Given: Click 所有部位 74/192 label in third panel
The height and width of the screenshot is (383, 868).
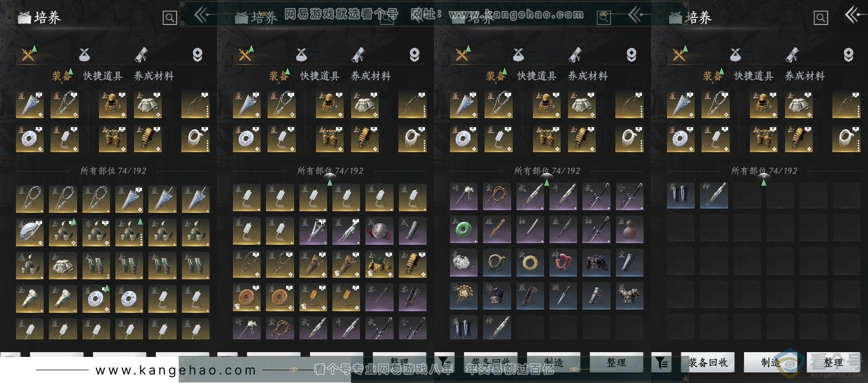Looking at the screenshot, I should [547, 171].
